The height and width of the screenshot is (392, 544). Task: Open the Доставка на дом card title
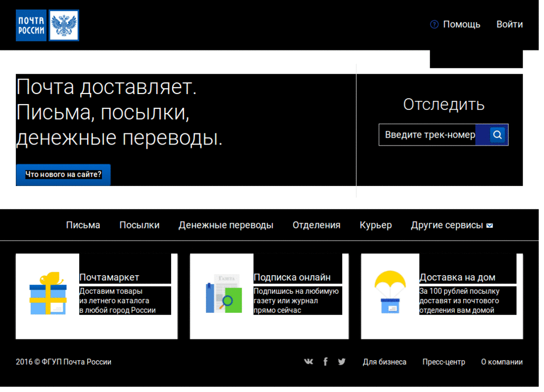tap(457, 277)
